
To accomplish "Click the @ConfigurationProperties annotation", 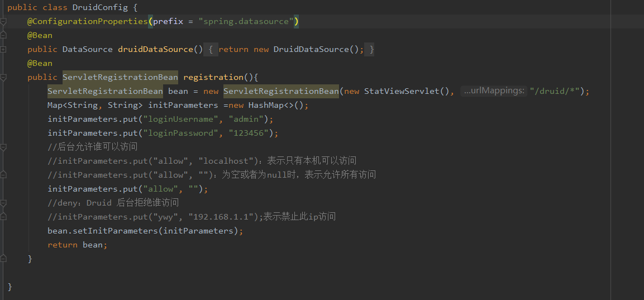I will click(88, 21).
